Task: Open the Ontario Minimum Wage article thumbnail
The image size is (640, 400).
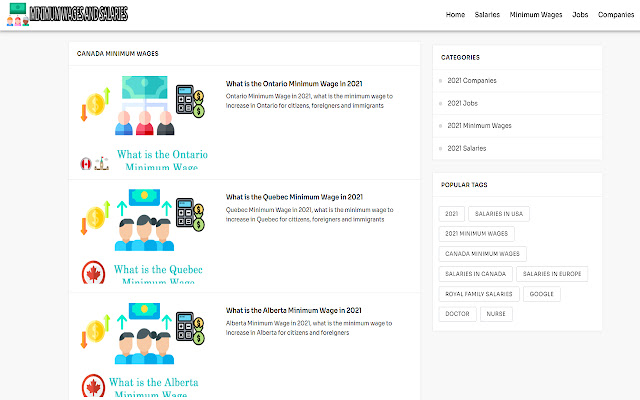Action: coord(144,122)
